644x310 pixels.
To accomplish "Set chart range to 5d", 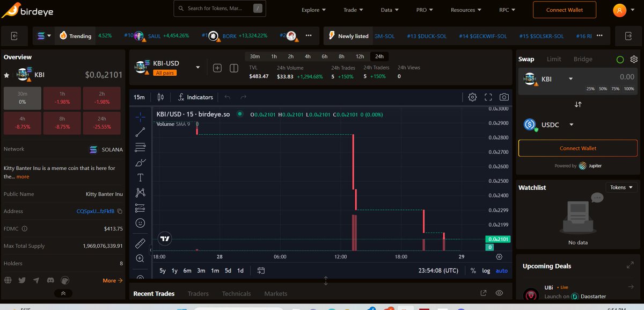I will click(228, 271).
